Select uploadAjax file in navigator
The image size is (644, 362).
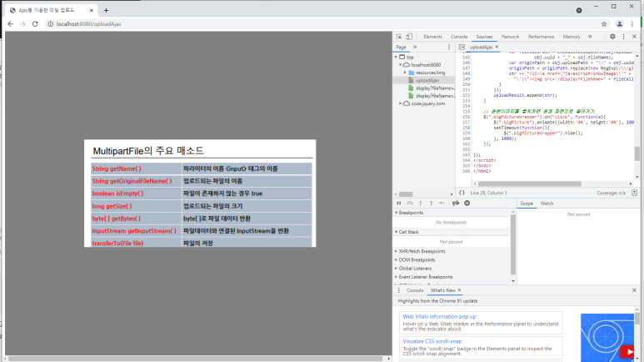click(x=427, y=81)
